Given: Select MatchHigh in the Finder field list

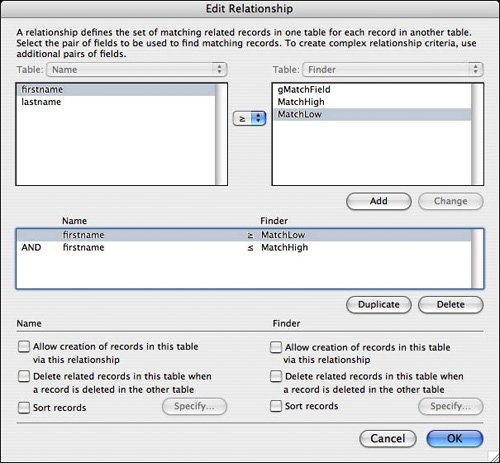Looking at the screenshot, I should (372, 102).
